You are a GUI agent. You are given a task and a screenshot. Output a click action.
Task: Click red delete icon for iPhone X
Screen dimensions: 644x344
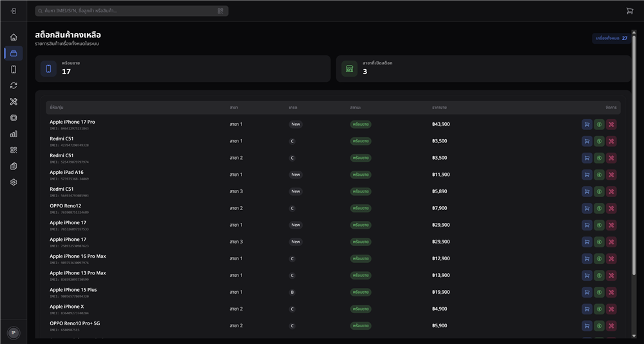pos(611,309)
